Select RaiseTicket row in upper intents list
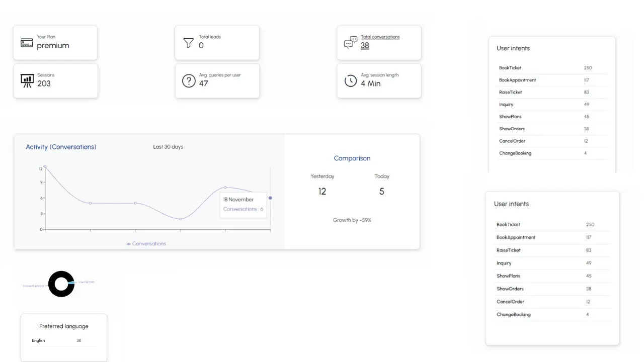 click(552, 92)
